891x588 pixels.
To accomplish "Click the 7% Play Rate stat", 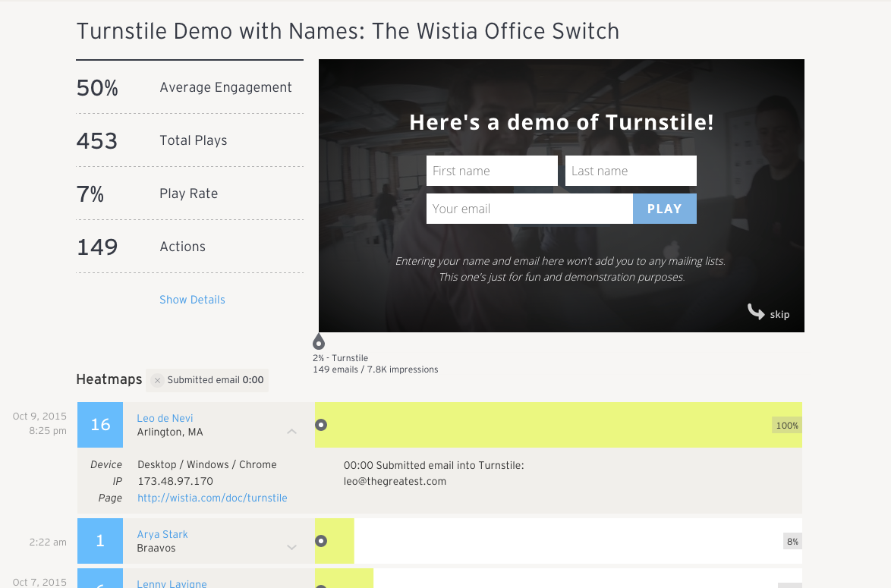I will tap(190, 193).
